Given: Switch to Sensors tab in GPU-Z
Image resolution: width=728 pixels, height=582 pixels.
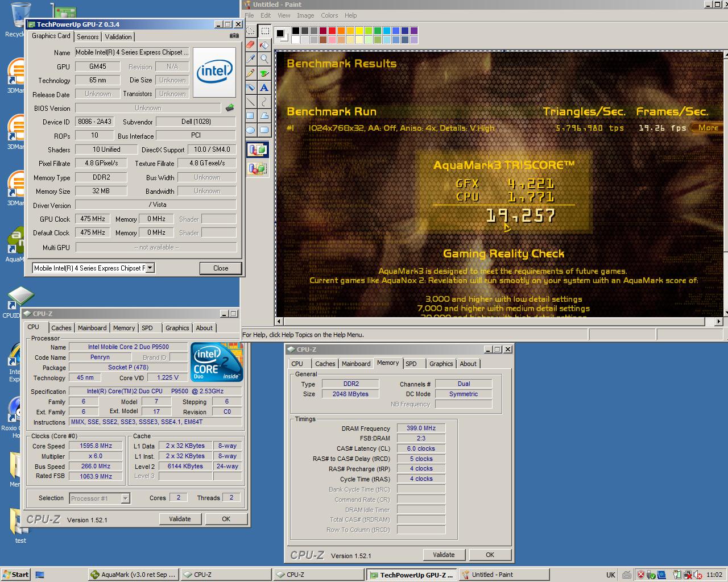Looking at the screenshot, I should click(88, 37).
